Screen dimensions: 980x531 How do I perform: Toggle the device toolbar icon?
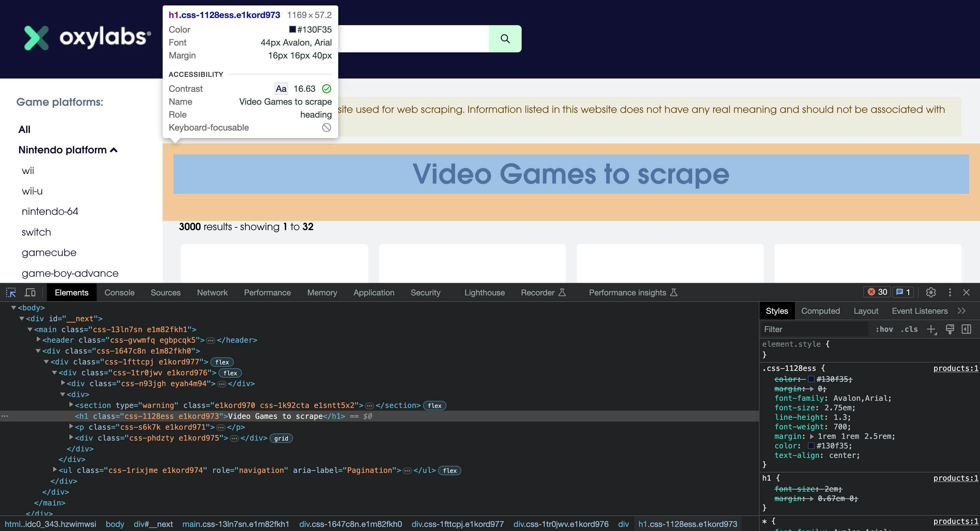pyautogui.click(x=30, y=292)
